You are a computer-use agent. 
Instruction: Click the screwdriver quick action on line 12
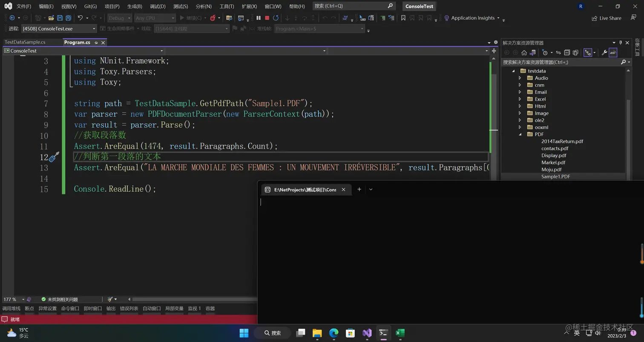[x=54, y=157]
